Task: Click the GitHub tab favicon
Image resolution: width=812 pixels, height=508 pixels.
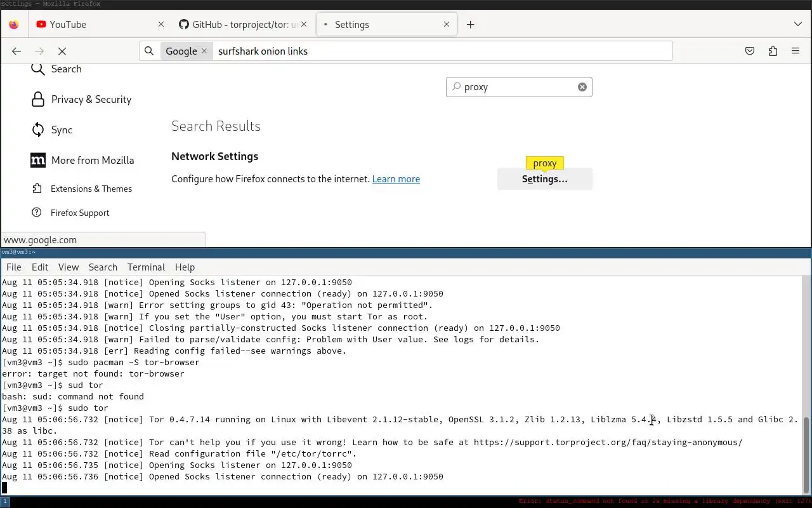Action: pos(184,25)
